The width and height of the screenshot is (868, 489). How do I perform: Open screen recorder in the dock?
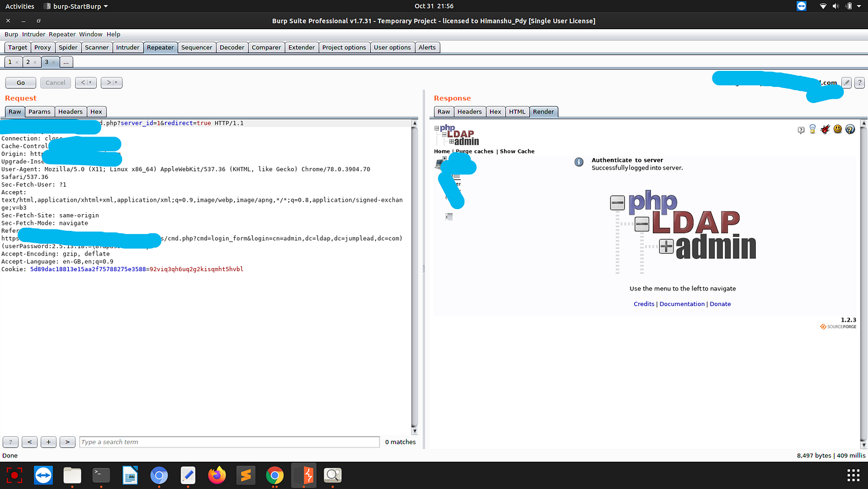14,475
